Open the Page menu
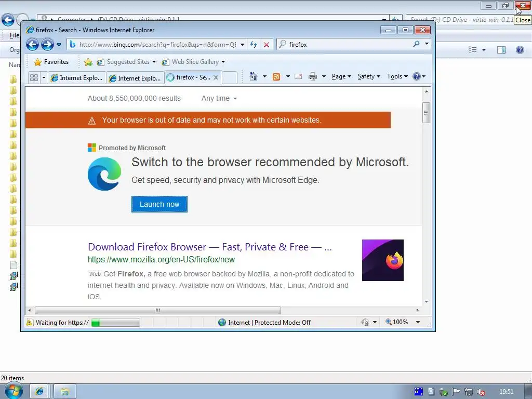Viewport: 532px width, 399px height. coord(341,76)
